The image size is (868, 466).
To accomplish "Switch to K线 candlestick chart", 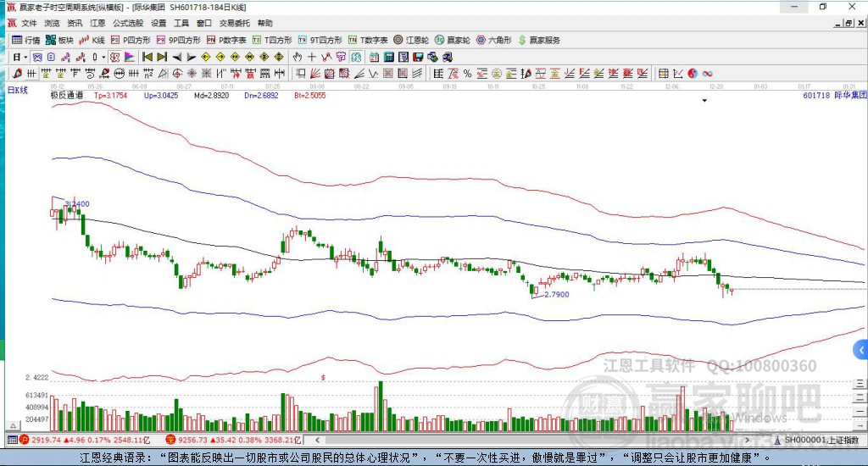I will click(92, 40).
